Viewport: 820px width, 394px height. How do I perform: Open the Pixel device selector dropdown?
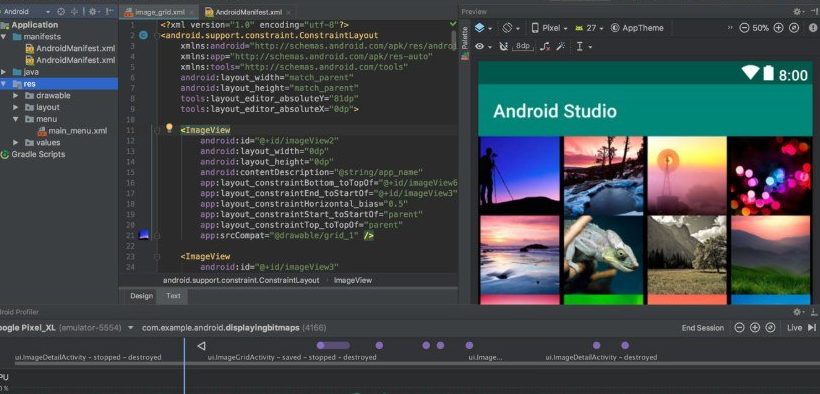point(550,28)
